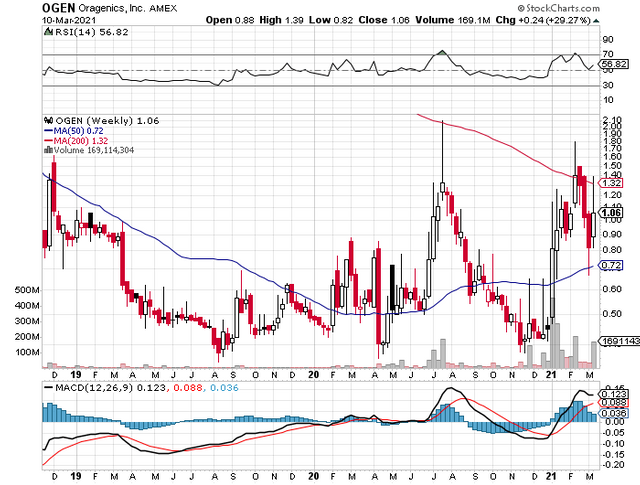
Task: Click year 20 on the price panel time axis
Action: 313,374
